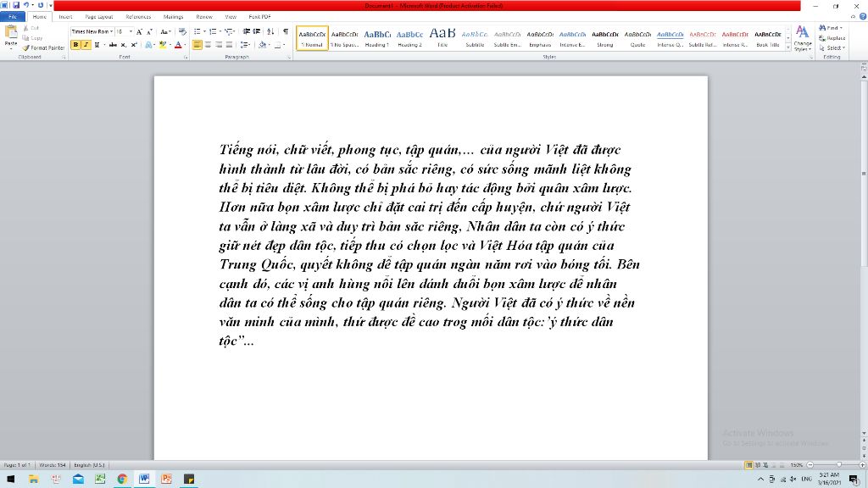The height and width of the screenshot is (488, 868).
Task: Apply strikethrough formatting
Action: (x=113, y=45)
